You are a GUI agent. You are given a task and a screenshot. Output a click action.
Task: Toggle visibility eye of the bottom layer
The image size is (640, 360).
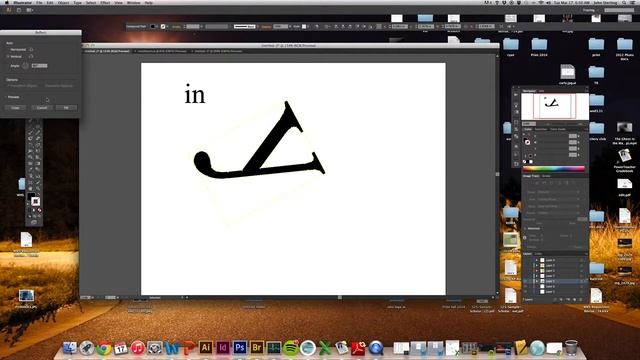pos(526,292)
